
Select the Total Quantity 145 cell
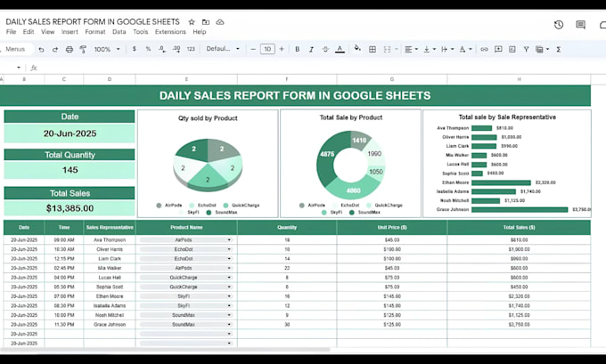tap(70, 170)
